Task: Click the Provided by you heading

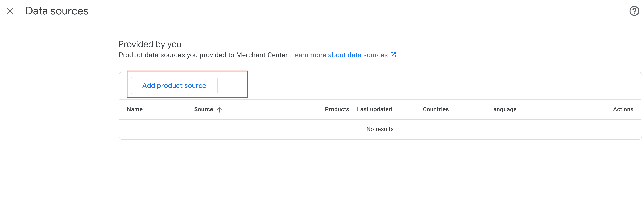Action: click(150, 44)
